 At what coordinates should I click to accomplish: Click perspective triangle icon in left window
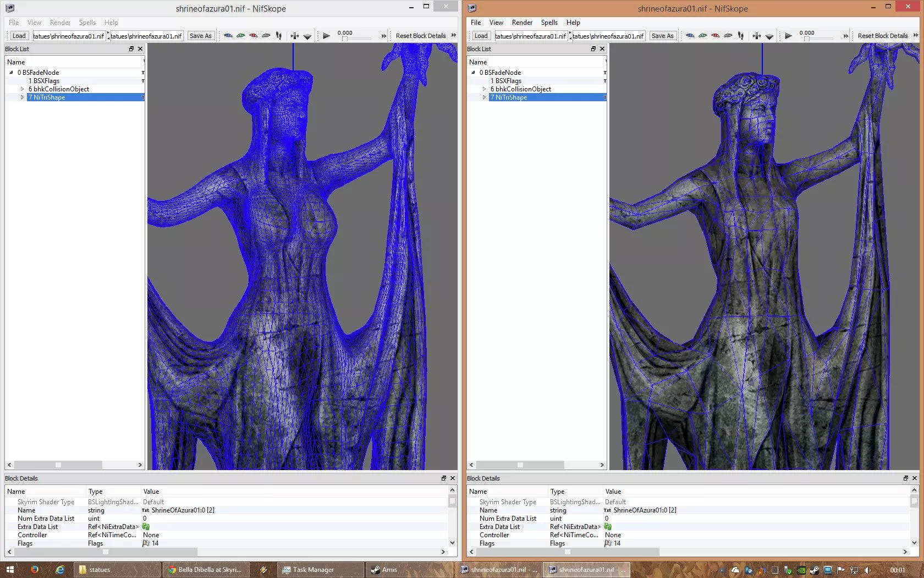click(x=307, y=36)
